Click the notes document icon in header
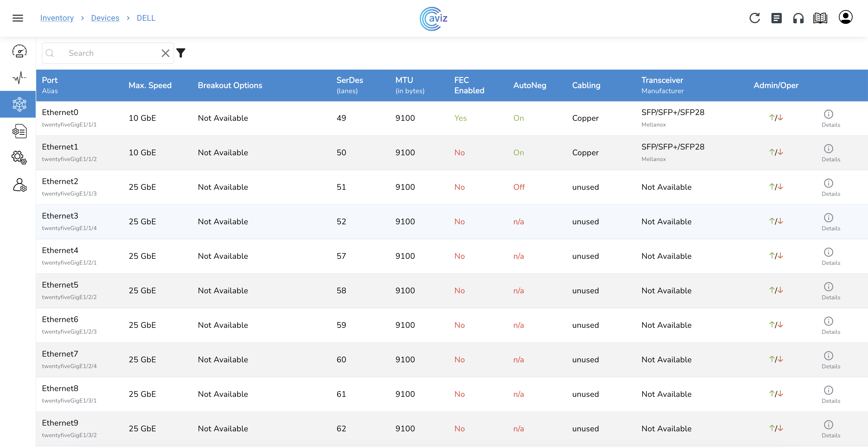The image size is (868, 448). [776, 18]
